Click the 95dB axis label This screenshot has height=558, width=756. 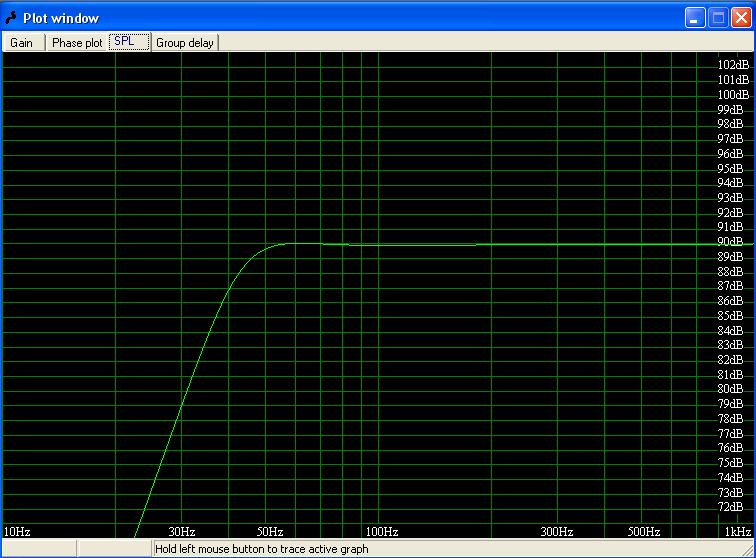point(730,168)
